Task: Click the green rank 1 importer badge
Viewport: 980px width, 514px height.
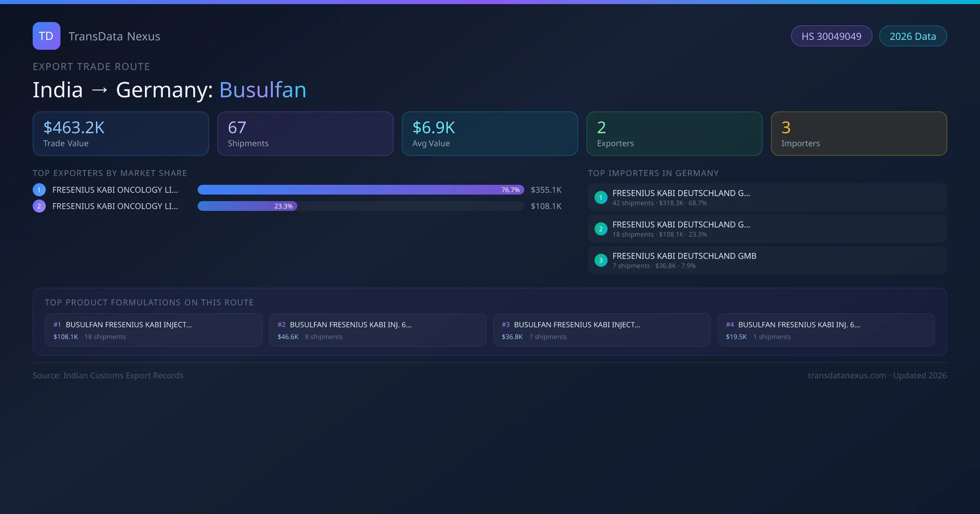Action: [x=601, y=197]
